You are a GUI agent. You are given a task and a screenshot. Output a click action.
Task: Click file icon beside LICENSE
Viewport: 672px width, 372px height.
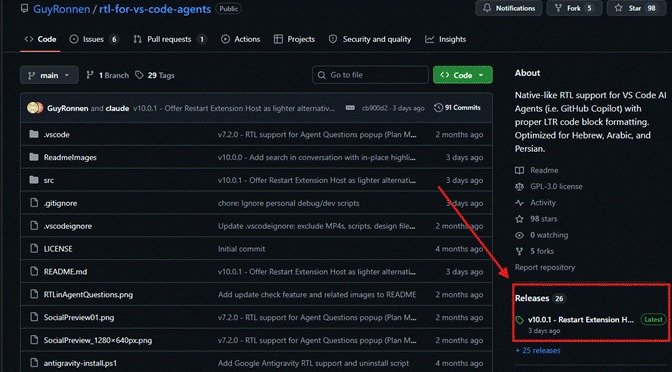[x=34, y=249]
